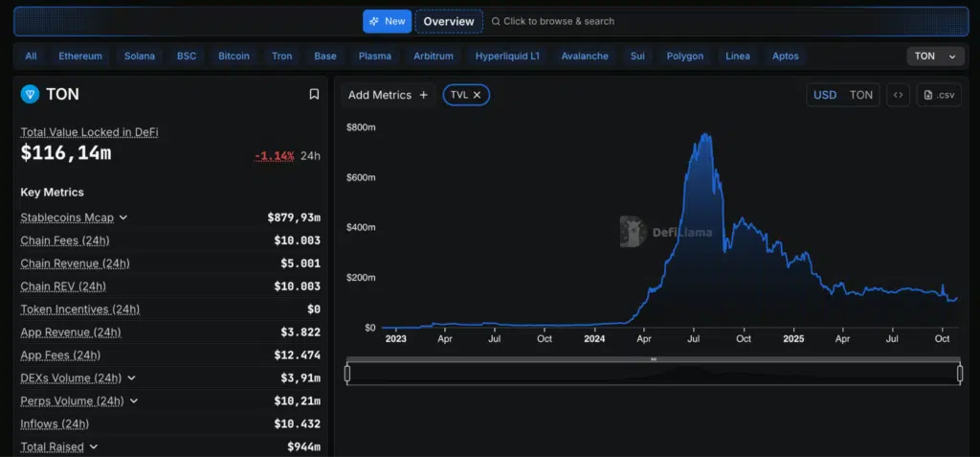Viewport: 980px width, 457px height.
Task: Click the Key Metrics heading
Action: pyautogui.click(x=52, y=193)
